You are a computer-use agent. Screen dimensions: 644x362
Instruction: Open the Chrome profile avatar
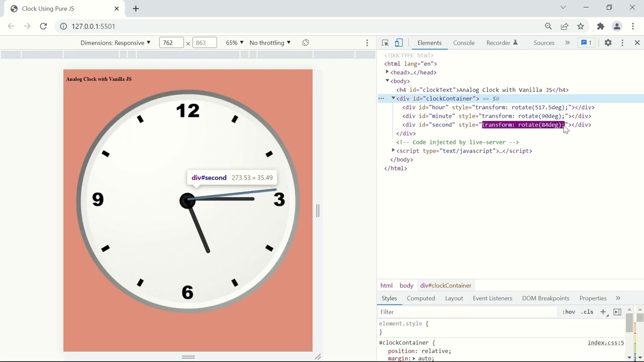617,26
